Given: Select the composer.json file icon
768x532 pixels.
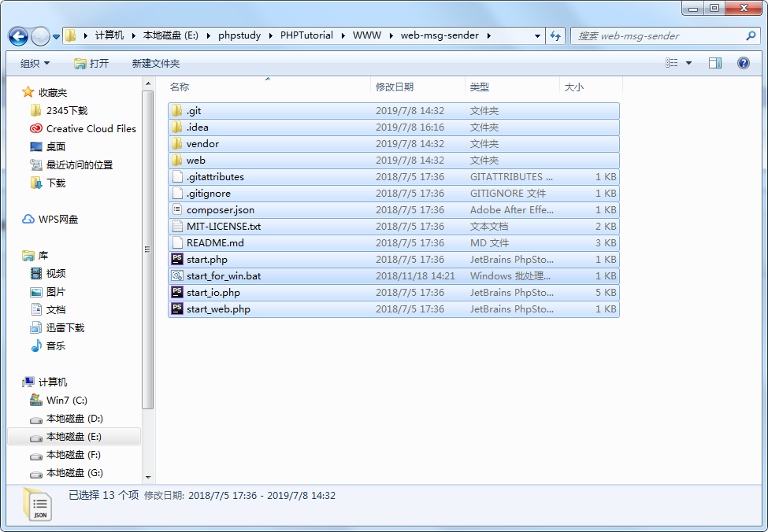Looking at the screenshot, I should coord(176,210).
